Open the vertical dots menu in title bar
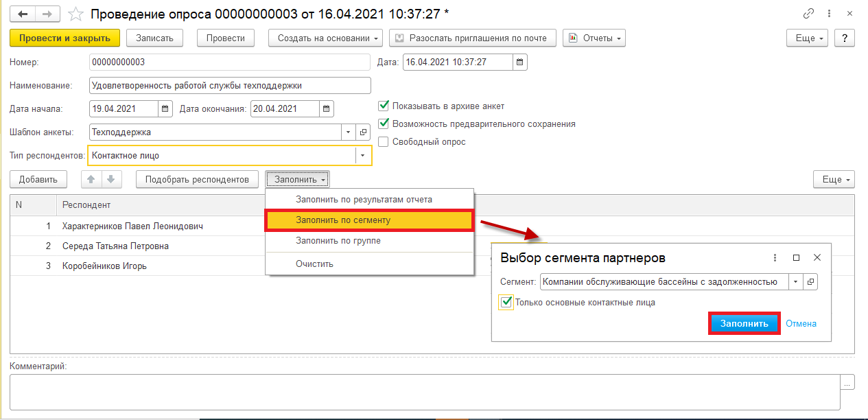The width and height of the screenshot is (868, 420). 830,14
